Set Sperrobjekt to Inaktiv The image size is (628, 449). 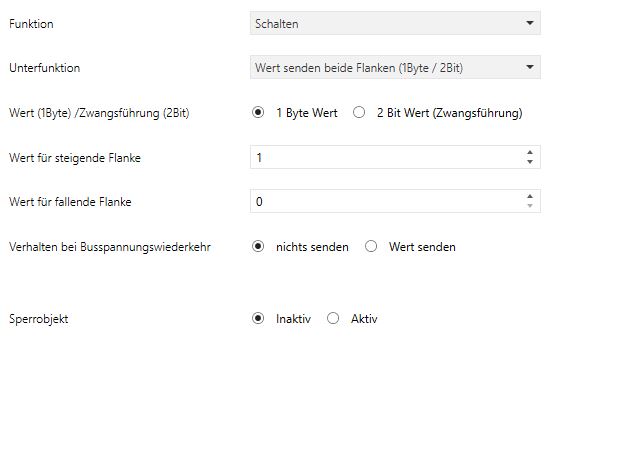coord(258,319)
